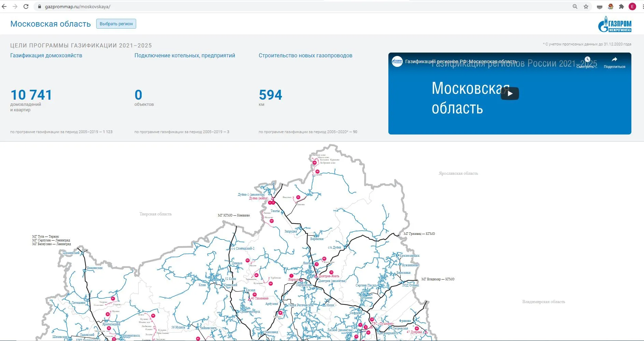The width and height of the screenshot is (644, 341).
Task: Click the Вербилки station label
Action: [x=317, y=239]
